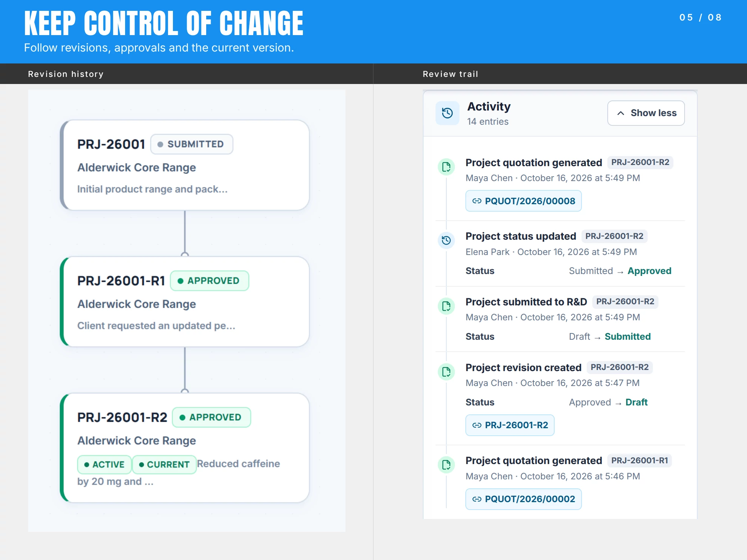Click the 'Revision history' section header

point(66,74)
